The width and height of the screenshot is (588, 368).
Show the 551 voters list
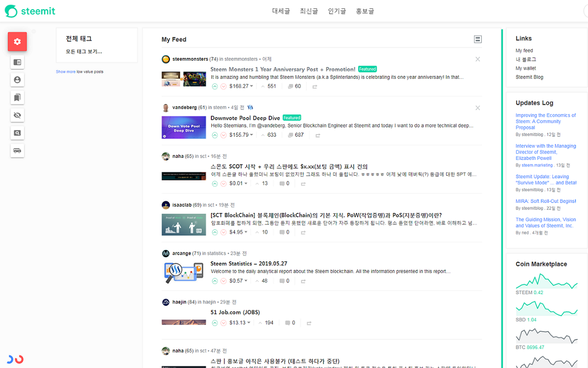269,86
